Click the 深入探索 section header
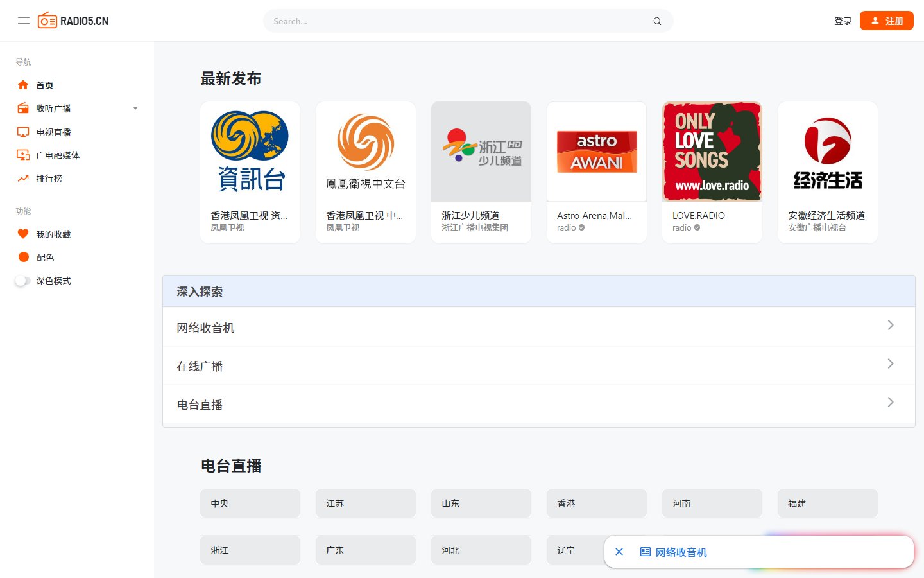The image size is (924, 578). pyautogui.click(x=539, y=292)
